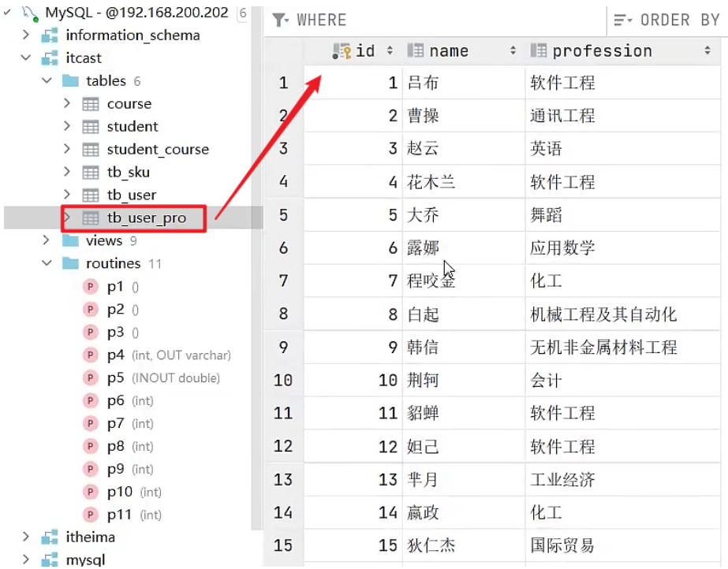
Task: Click the course table icon
Action: [91, 104]
